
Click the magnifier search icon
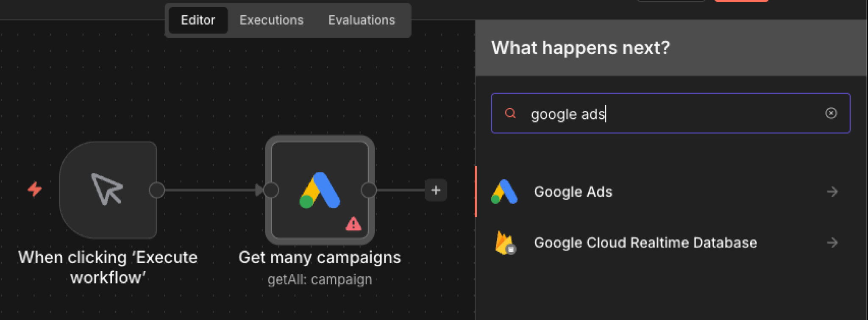pos(510,113)
